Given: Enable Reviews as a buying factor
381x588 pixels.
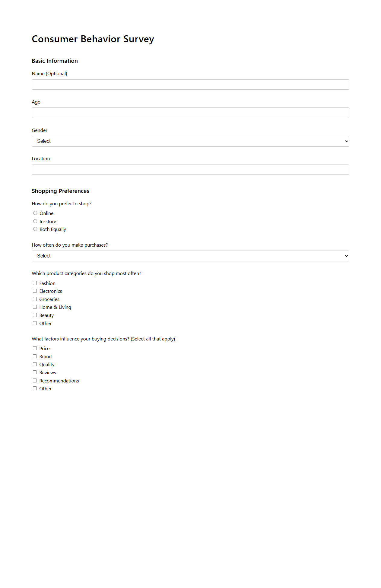Looking at the screenshot, I should (x=35, y=372).
